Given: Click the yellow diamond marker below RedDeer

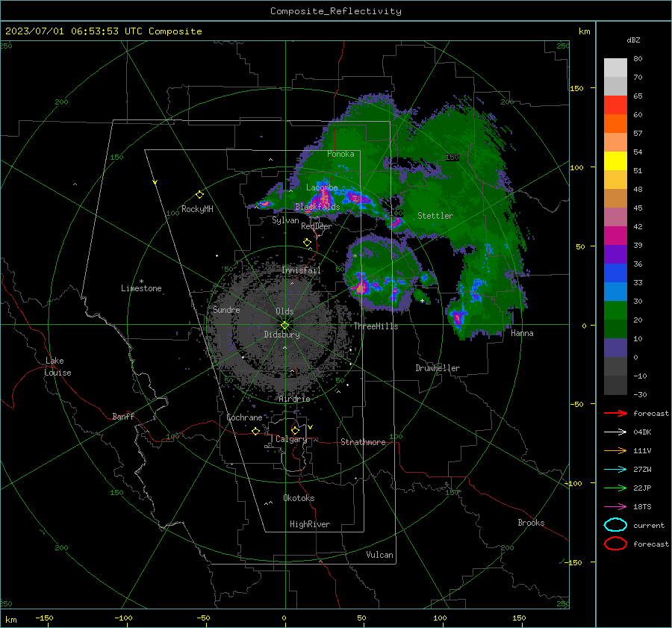Looking at the screenshot, I should [x=307, y=243].
